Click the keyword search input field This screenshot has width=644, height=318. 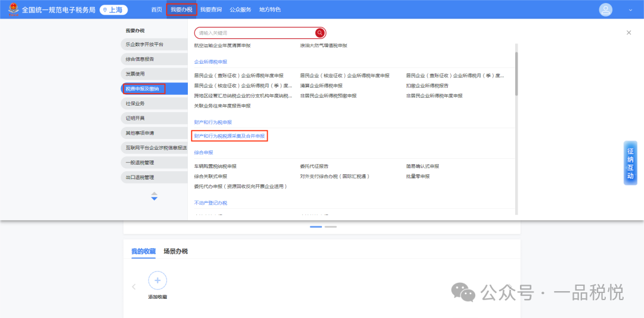(x=255, y=33)
